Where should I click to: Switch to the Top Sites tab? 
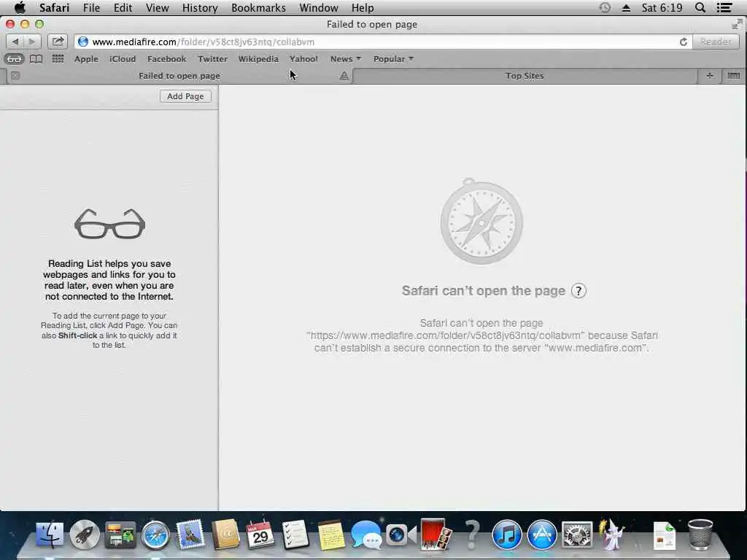click(x=525, y=76)
